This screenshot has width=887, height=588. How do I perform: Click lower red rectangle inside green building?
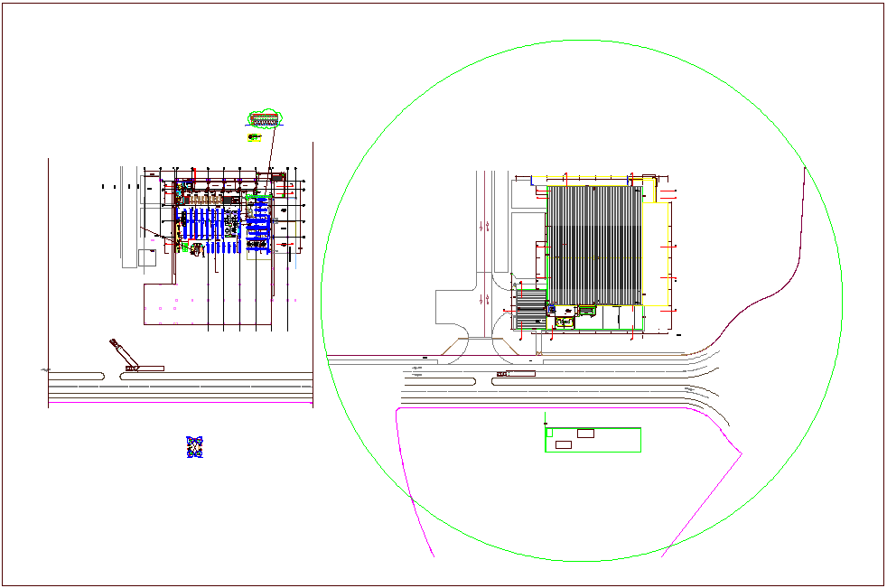[x=564, y=444]
